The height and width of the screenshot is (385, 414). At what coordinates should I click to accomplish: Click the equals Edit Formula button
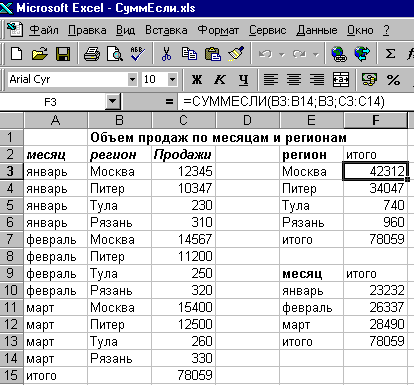169,101
